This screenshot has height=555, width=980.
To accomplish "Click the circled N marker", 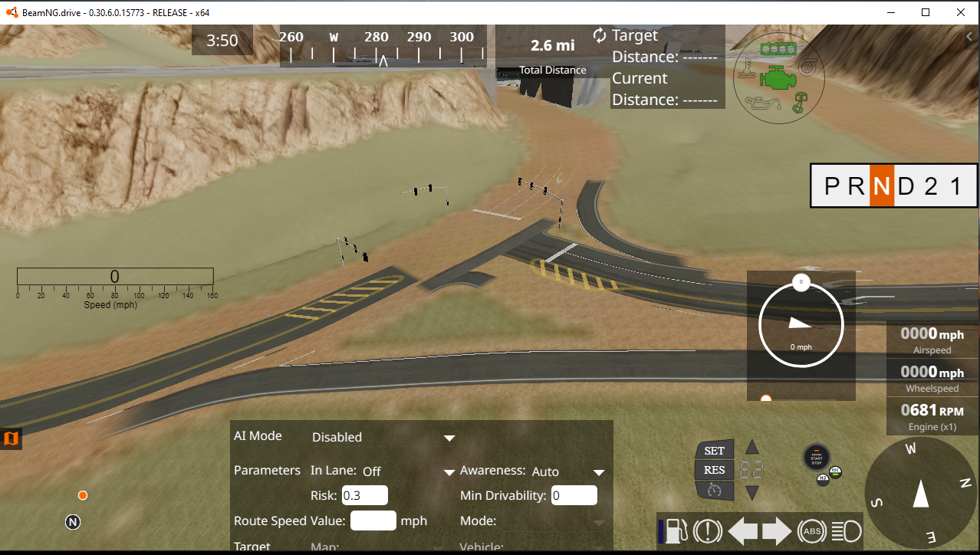I will [x=73, y=522].
